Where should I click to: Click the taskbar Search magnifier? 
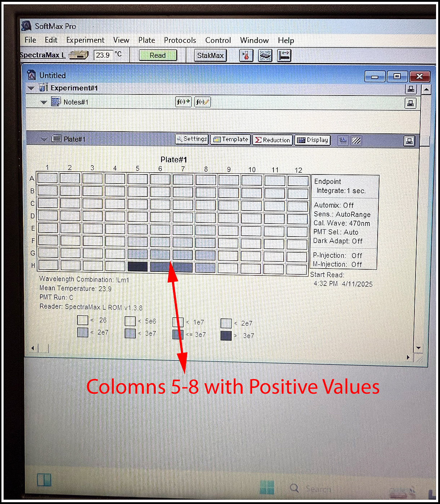[x=294, y=488]
